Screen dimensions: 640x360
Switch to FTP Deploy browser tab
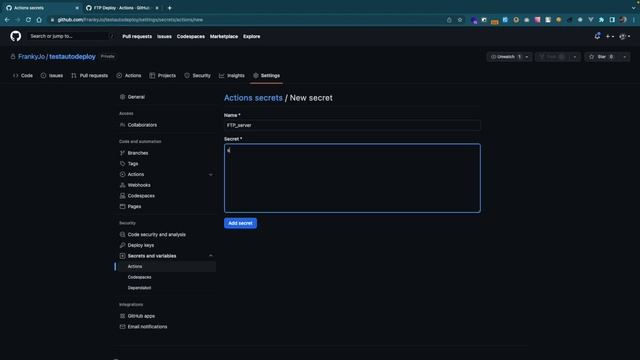[x=122, y=8]
